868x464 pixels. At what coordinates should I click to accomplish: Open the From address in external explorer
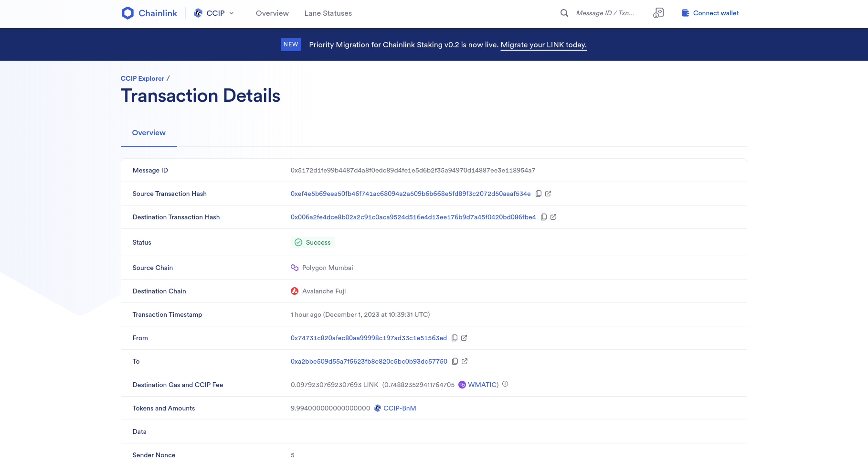(x=464, y=338)
